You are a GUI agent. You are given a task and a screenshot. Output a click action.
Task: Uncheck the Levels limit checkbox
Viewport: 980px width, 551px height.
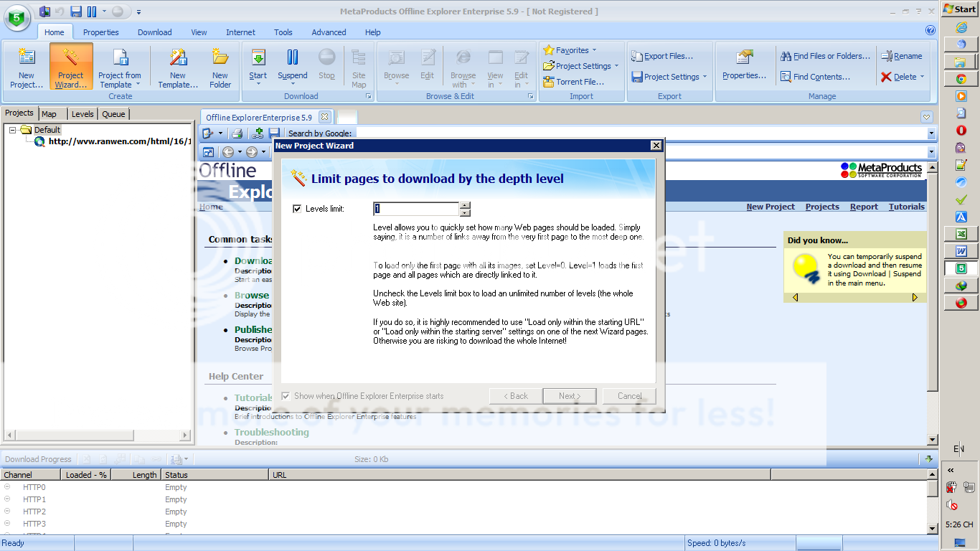298,209
